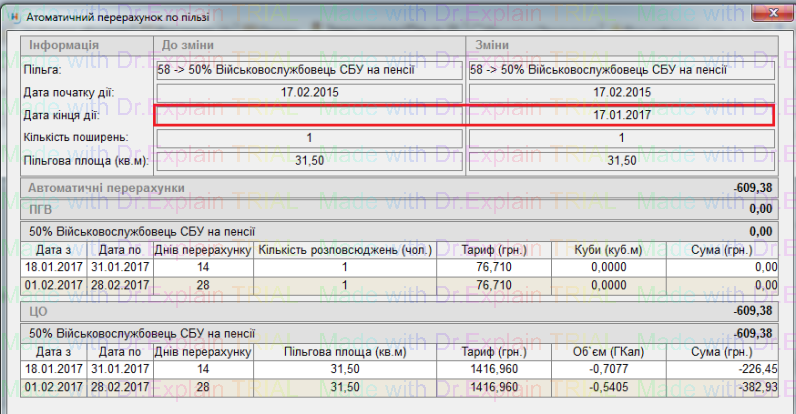Click Кількість поширень value under Зміни column

coord(621,138)
